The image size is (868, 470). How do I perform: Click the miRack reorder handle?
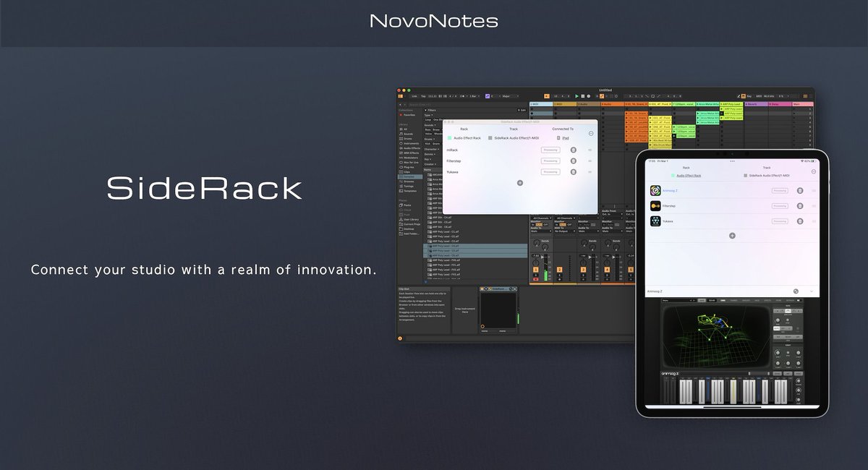tap(590, 150)
